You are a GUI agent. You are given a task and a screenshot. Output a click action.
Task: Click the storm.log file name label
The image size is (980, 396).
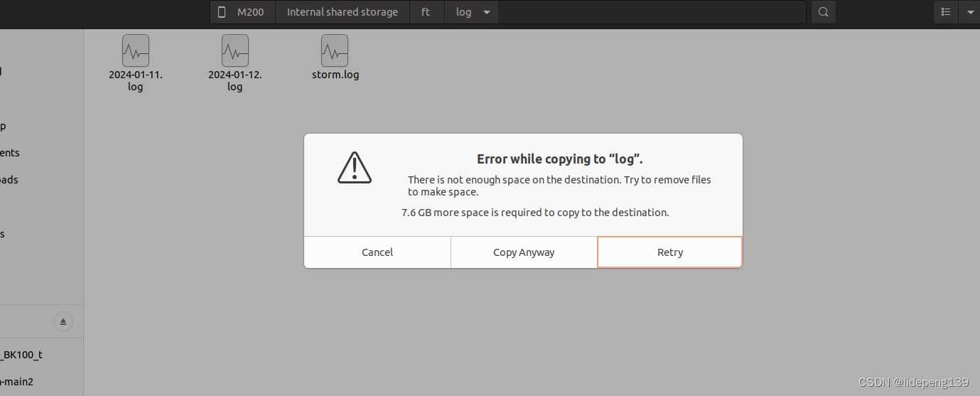click(x=335, y=74)
